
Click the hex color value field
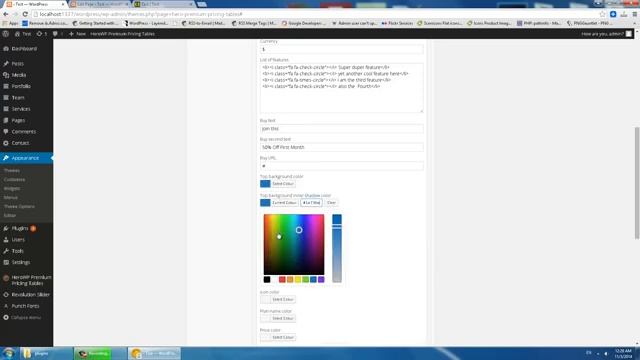[311, 202]
